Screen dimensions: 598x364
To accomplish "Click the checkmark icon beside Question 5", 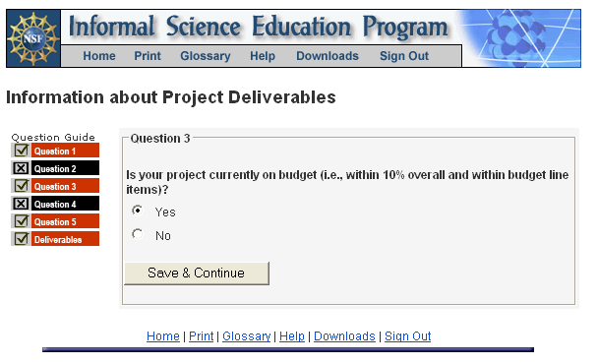I will tap(22, 221).
